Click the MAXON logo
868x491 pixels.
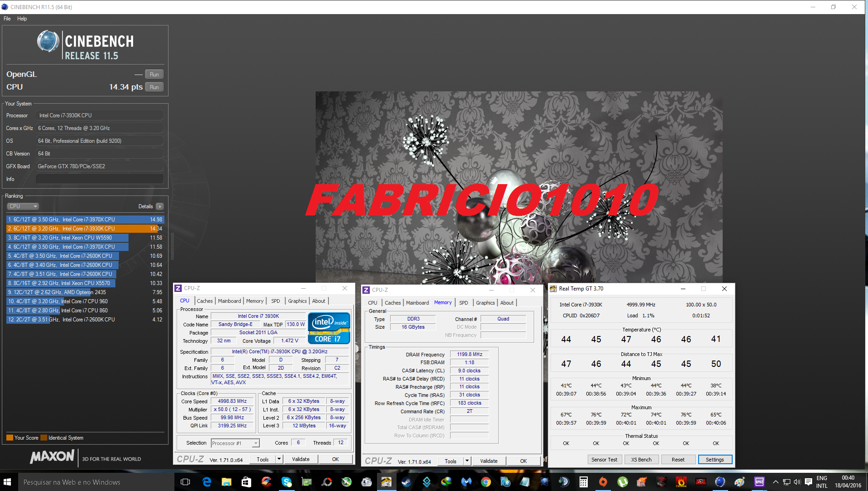[x=52, y=456]
